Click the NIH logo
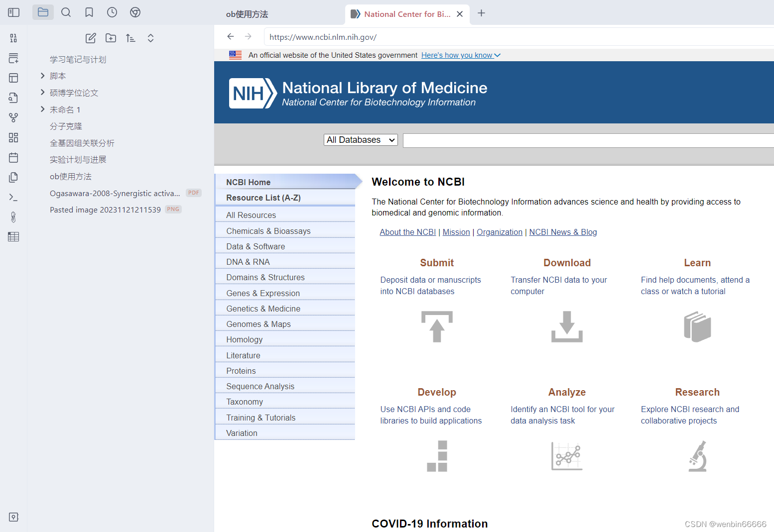The height and width of the screenshot is (532, 774). point(253,93)
